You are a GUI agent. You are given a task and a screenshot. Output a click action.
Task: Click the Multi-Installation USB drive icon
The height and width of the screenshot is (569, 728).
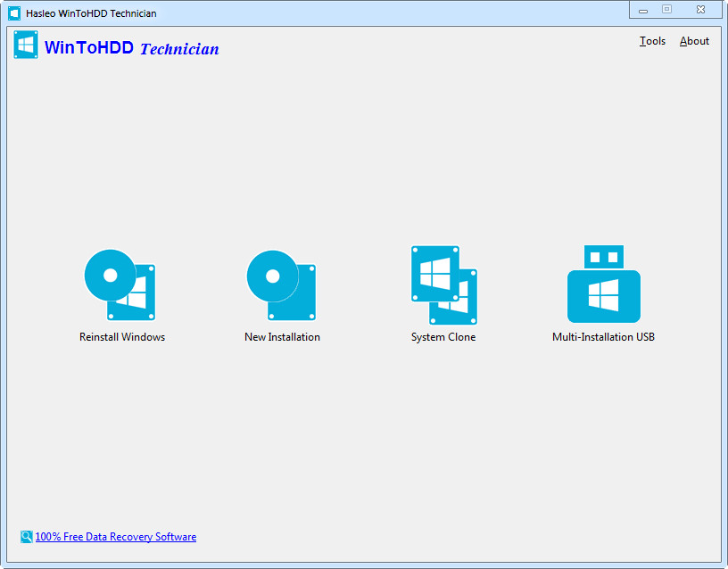tap(604, 284)
